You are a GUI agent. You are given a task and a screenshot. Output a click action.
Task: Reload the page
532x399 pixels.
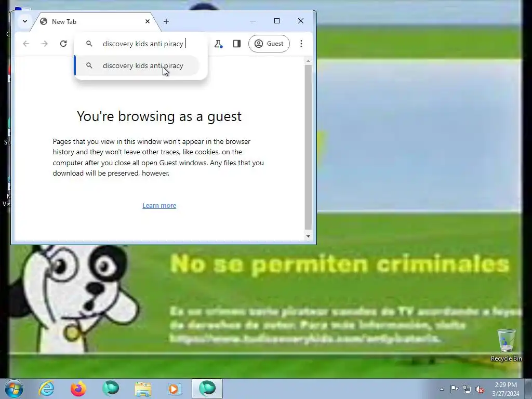(x=63, y=44)
